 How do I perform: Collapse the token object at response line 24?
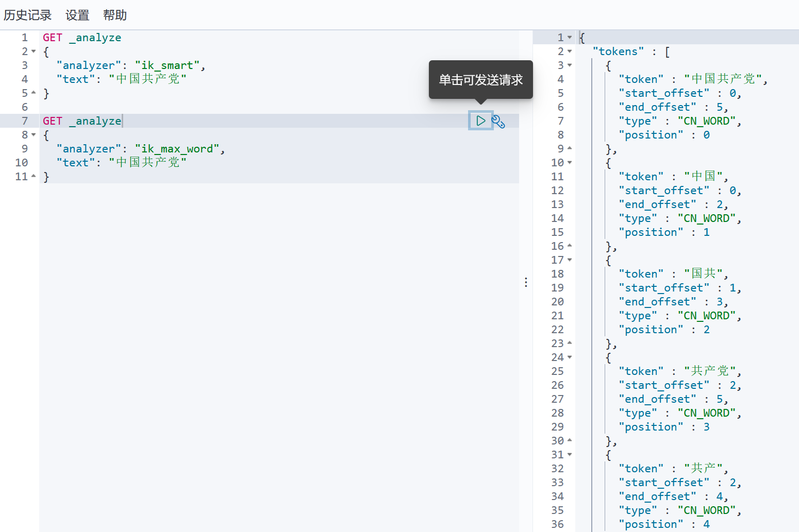pos(570,357)
